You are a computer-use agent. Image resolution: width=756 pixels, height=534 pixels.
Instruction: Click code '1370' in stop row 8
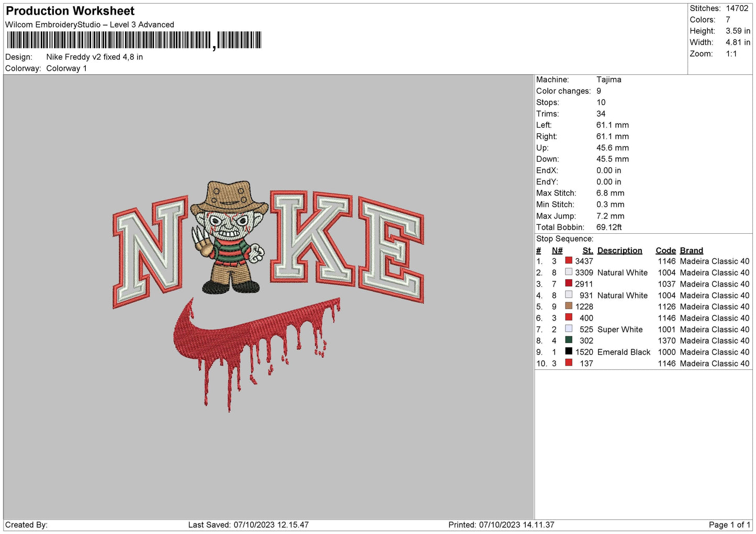click(x=667, y=340)
